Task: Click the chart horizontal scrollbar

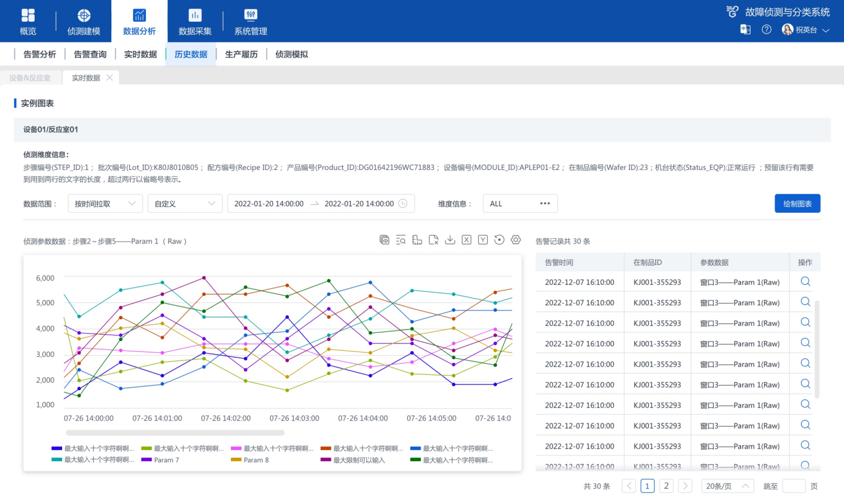Action: click(175, 432)
